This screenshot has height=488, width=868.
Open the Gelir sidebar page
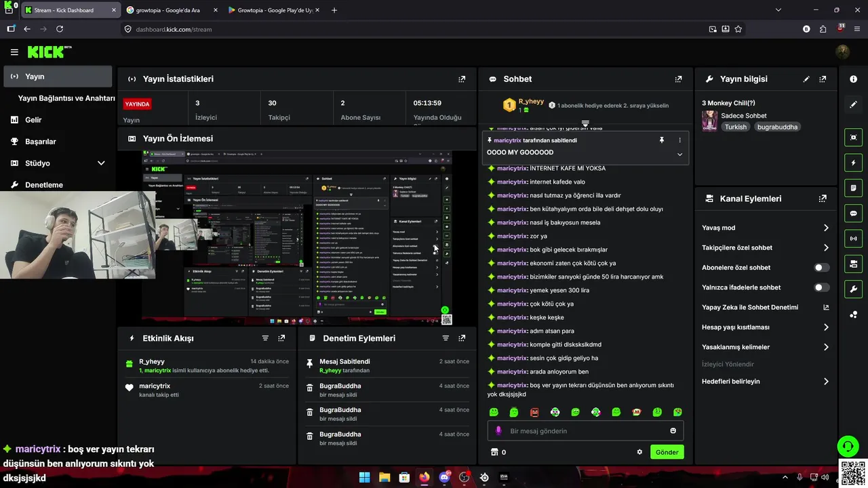pyautogui.click(x=58, y=120)
